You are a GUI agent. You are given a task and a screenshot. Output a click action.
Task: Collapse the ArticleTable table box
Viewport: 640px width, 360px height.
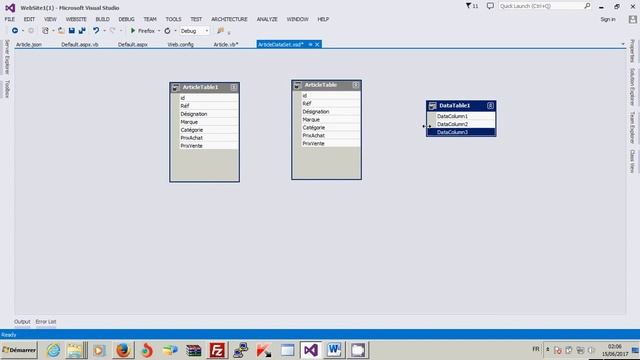[x=356, y=85]
